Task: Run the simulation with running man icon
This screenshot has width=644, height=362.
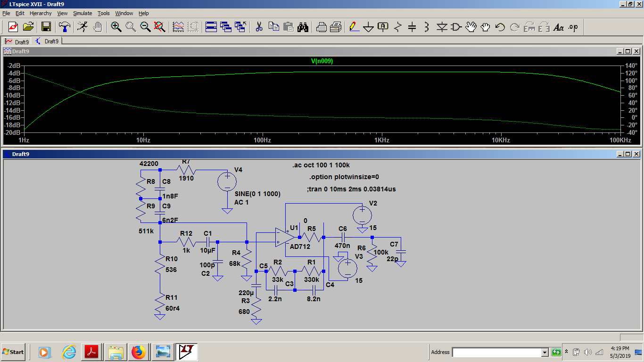Action: [83, 27]
